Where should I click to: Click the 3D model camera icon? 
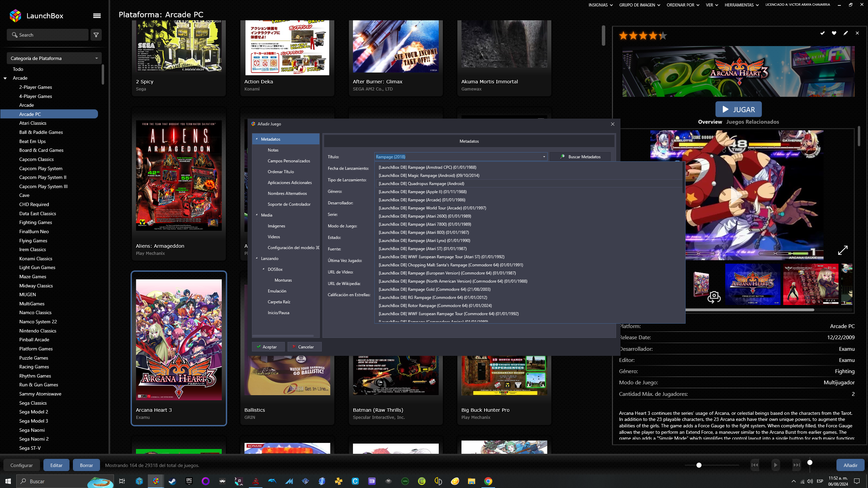(714, 297)
